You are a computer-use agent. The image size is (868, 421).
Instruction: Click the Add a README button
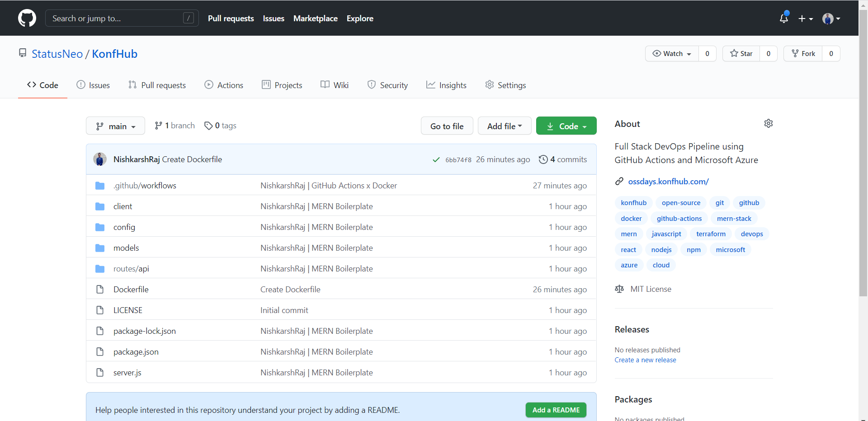pos(556,410)
